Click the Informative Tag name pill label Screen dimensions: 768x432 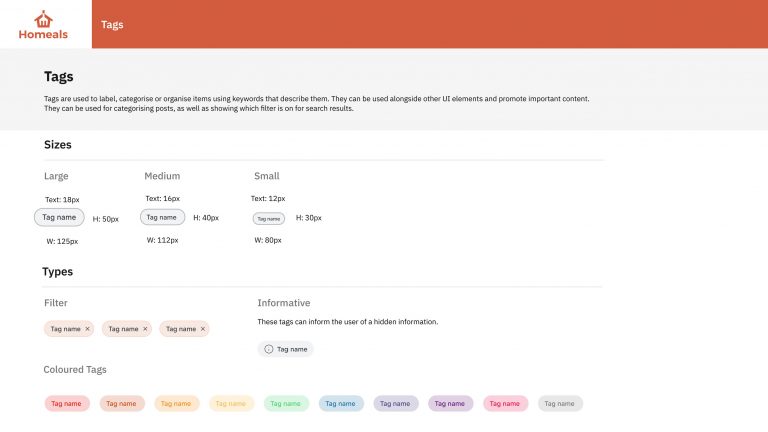292,349
